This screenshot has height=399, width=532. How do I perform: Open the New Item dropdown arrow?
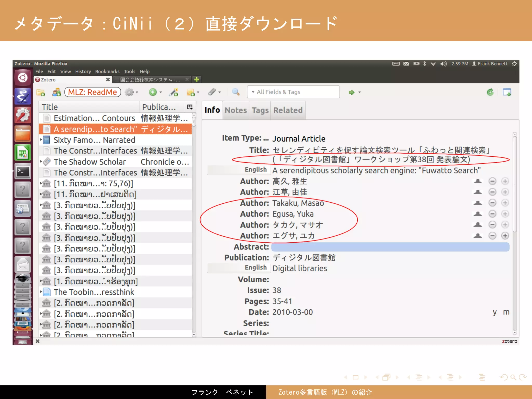click(161, 92)
